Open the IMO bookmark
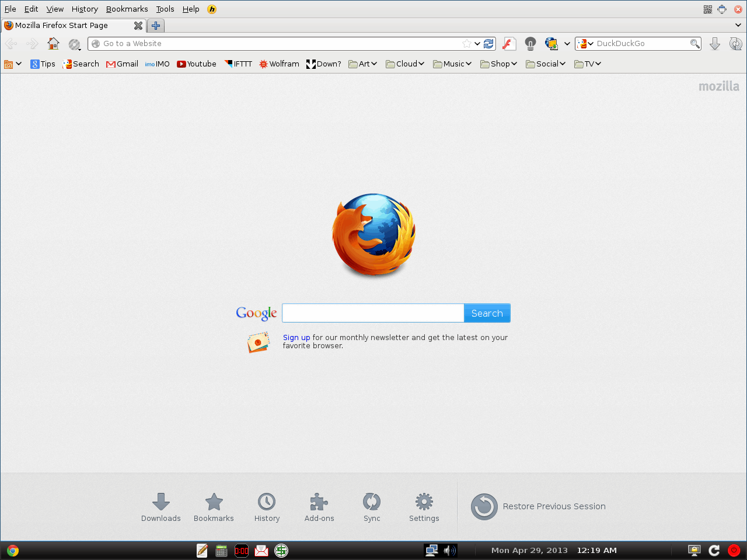Viewport: 747px width, 560px height. coord(158,64)
